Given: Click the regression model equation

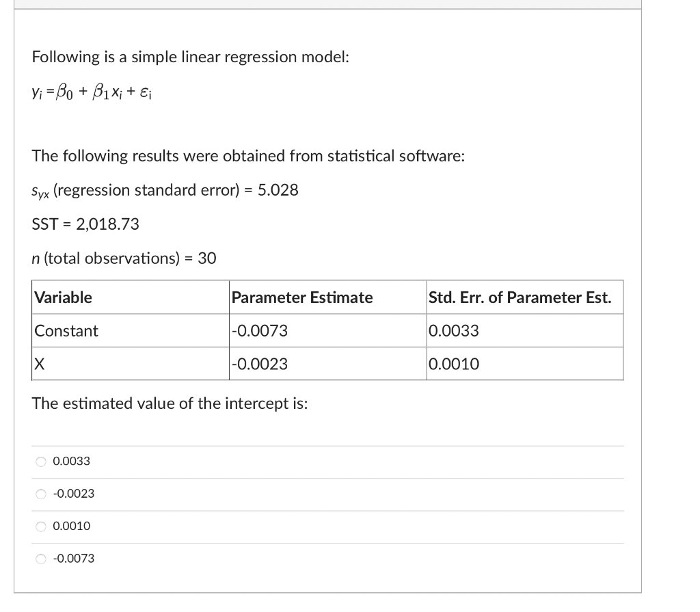Looking at the screenshot, I should 92,92.
